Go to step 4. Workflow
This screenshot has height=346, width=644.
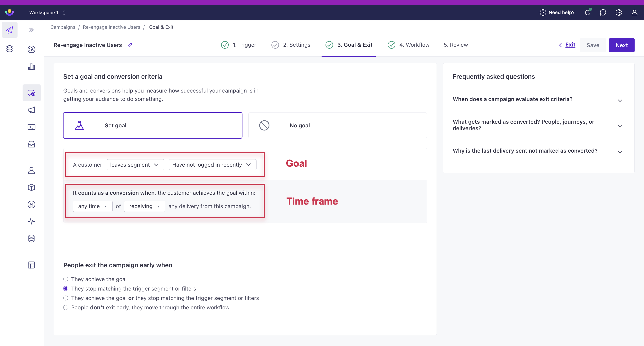point(409,45)
